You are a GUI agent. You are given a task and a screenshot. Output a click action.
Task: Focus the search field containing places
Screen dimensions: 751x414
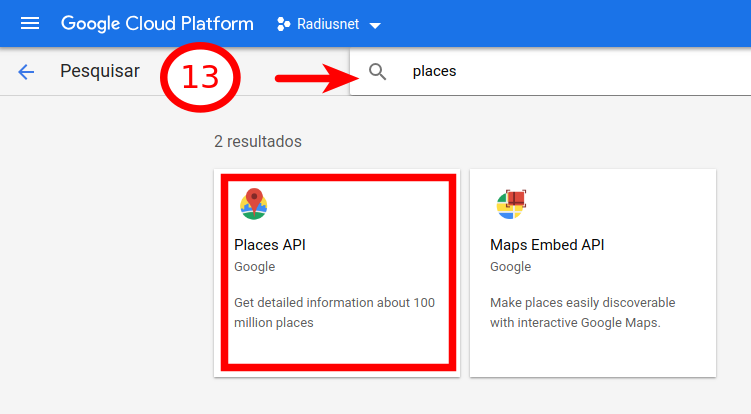(551, 71)
